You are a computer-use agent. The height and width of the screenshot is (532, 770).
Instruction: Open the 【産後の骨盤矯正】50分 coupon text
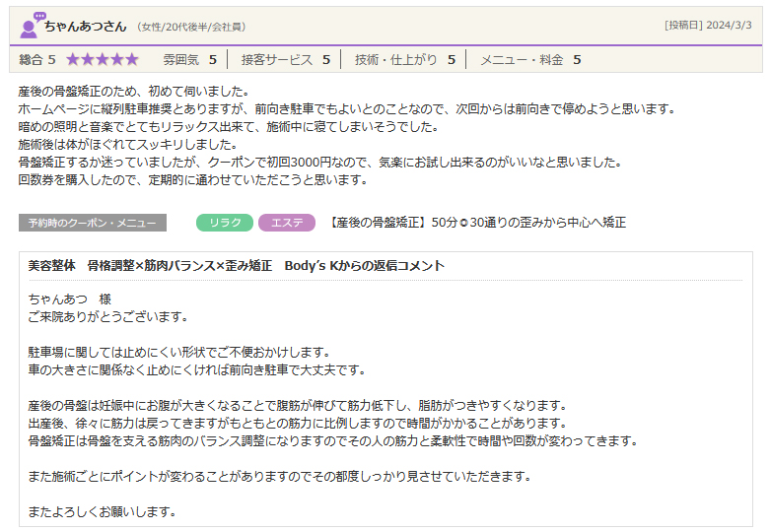(x=476, y=223)
